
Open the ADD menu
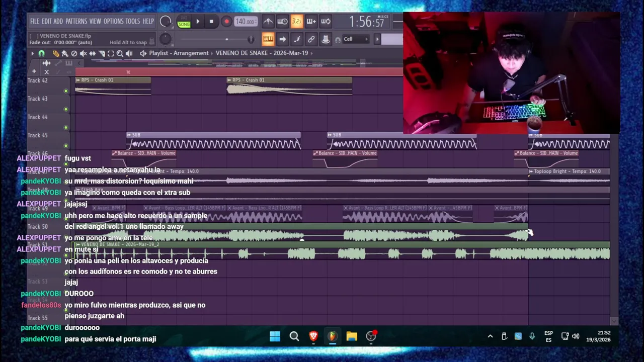[x=58, y=21]
